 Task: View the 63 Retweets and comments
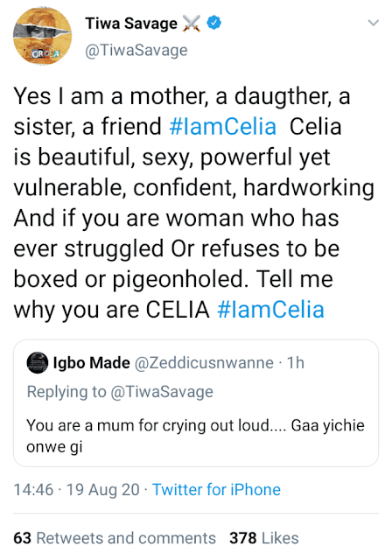(x=115, y=538)
